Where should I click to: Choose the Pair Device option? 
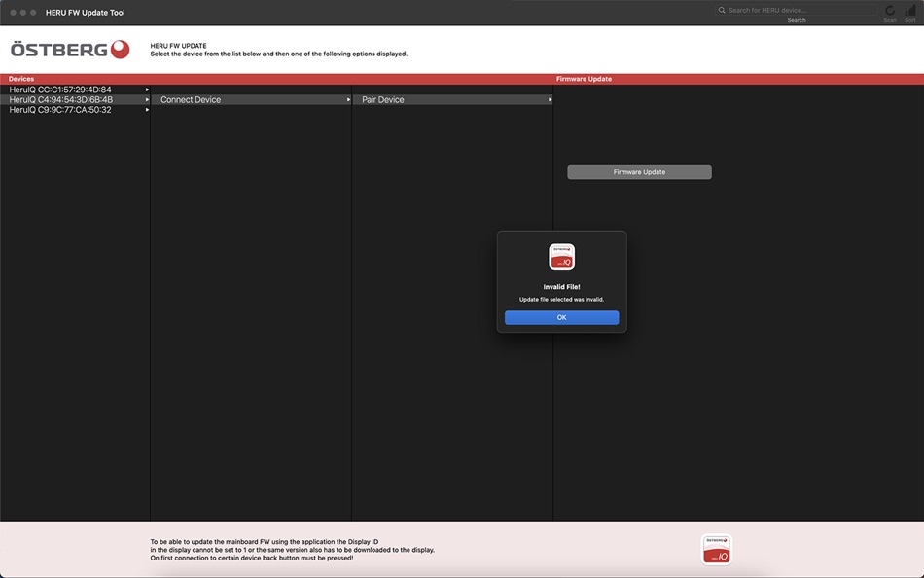(x=452, y=99)
